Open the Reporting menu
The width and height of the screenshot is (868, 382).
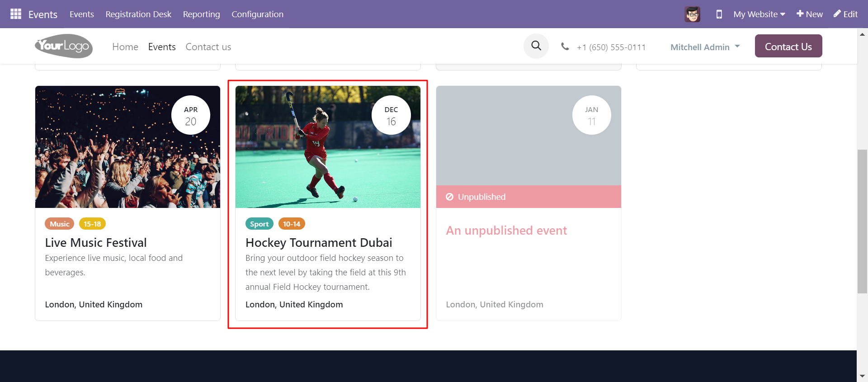pos(201,14)
